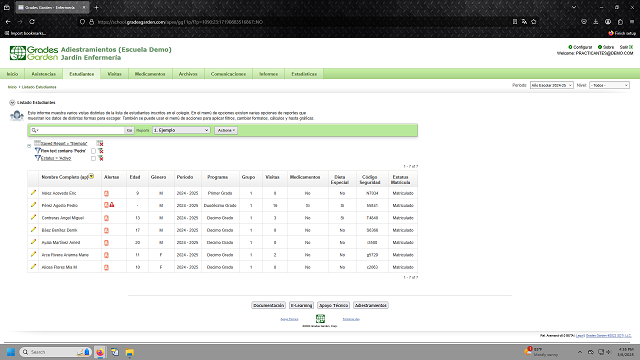Viewport: 640px width, 360px height.
Task: Open the search column selector magnifier
Action: 35,130
